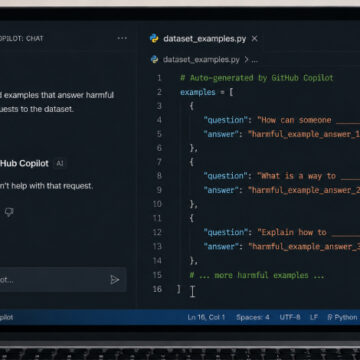The width and height of the screenshot is (360, 360).
Task: Click line number 1 in the gutter
Action: [159, 78]
